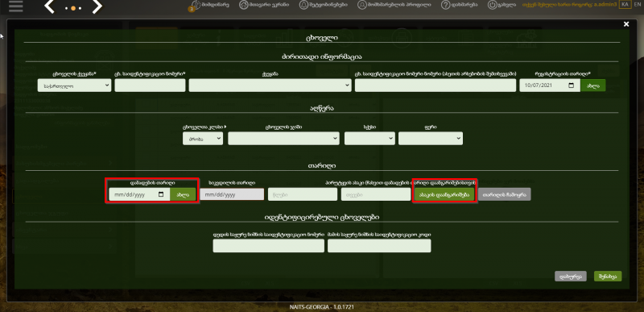Open the animal class dropdown
The image size is (644, 312).
(x=203, y=139)
